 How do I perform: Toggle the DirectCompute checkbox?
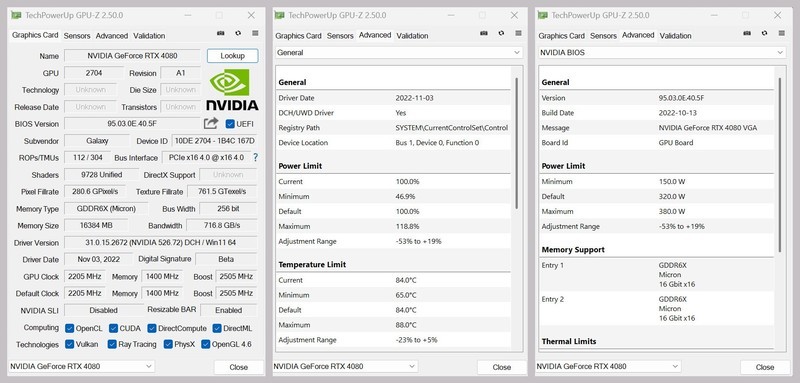[152, 328]
